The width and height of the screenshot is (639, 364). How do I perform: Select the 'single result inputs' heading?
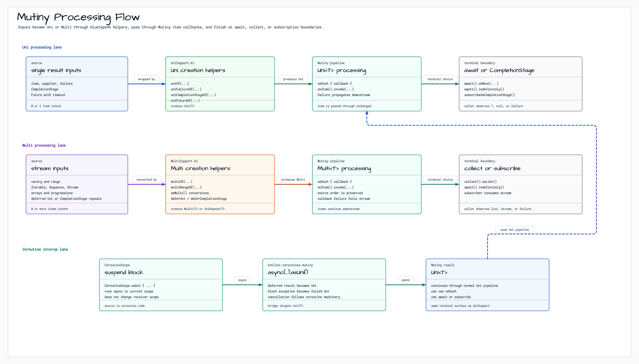[x=56, y=71]
